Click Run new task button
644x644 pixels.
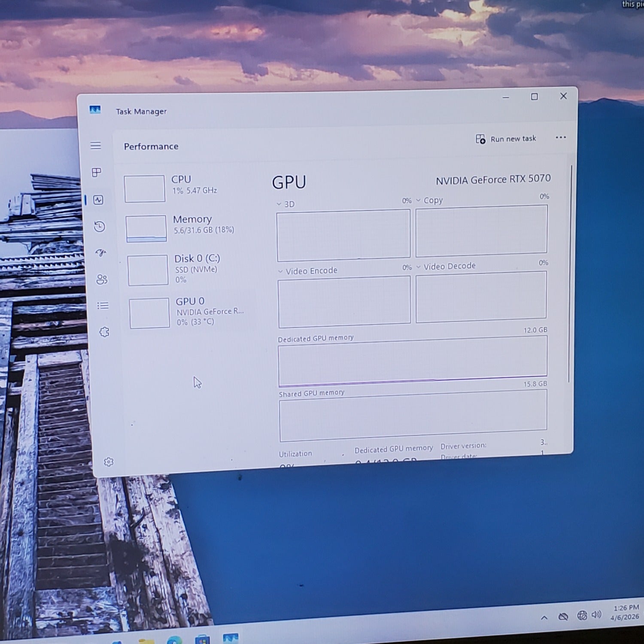coord(506,139)
